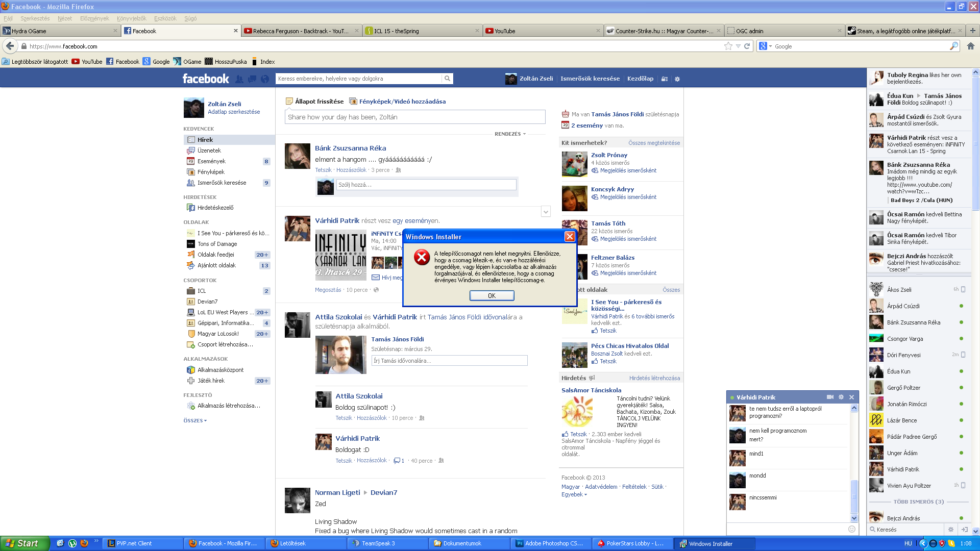Click Fényképek/Videó hozzáadása above the status box

(x=397, y=102)
